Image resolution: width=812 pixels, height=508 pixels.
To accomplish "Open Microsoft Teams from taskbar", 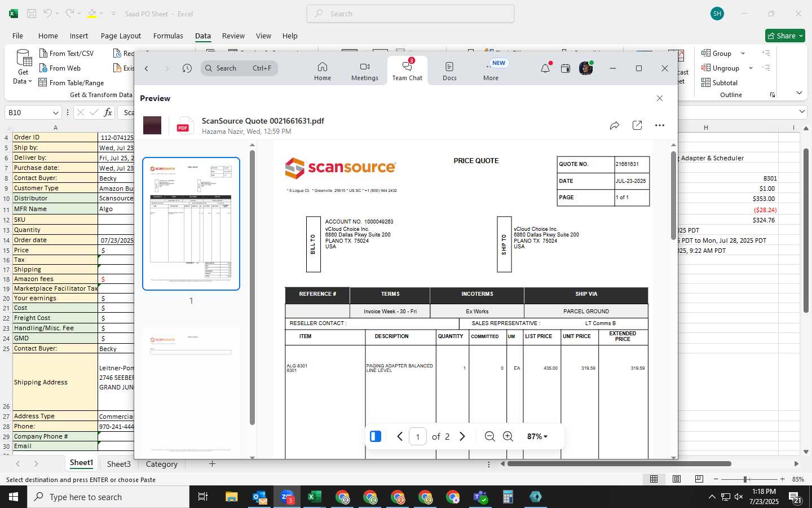I will 480,497.
